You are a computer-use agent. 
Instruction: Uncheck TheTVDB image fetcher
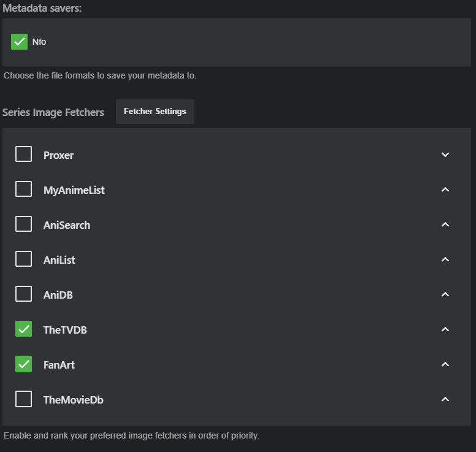[x=23, y=329]
